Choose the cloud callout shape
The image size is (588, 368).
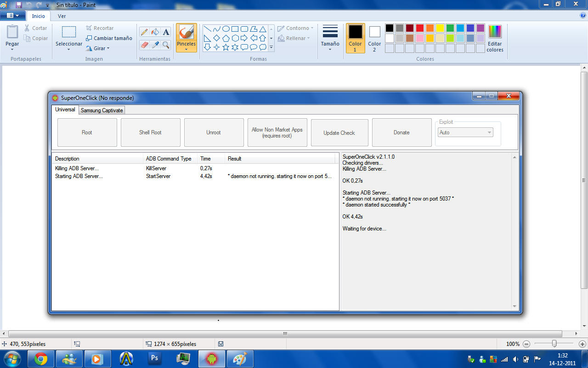tap(262, 47)
